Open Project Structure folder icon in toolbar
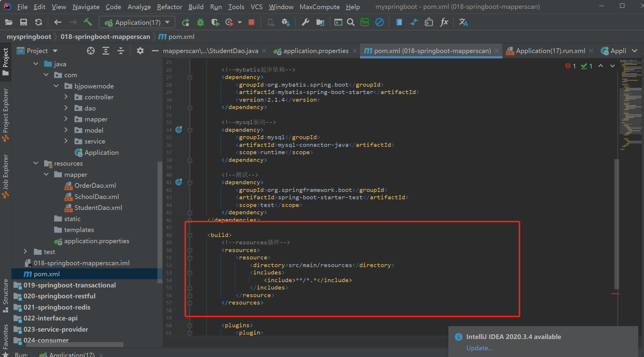 320,22
